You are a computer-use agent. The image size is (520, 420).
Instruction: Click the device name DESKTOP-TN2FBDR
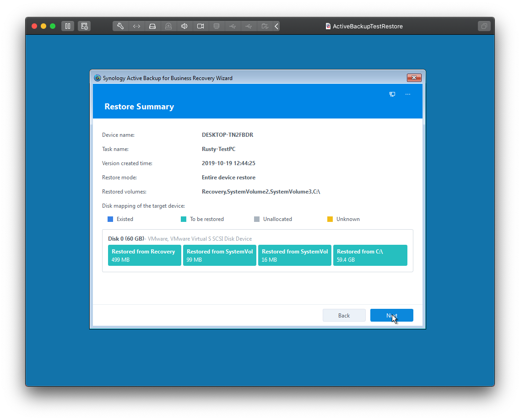click(227, 135)
